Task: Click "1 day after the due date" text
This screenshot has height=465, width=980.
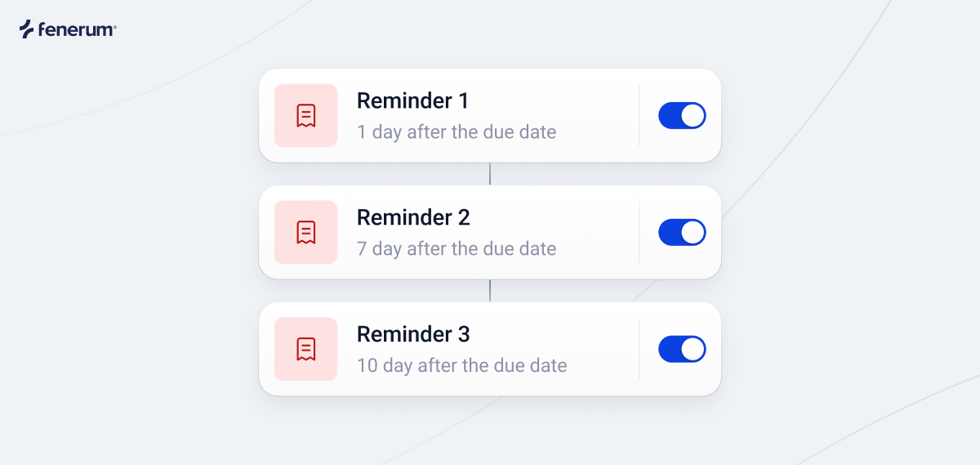Action: coord(457,132)
